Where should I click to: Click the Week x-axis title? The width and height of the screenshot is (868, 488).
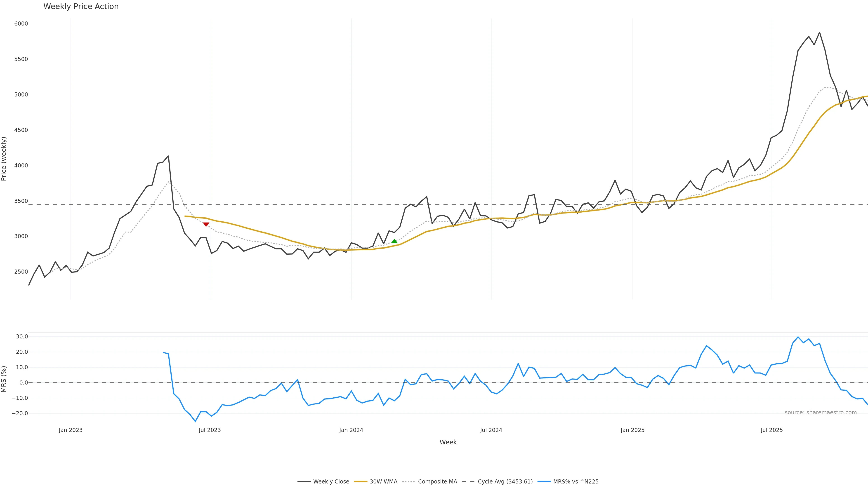point(448,442)
